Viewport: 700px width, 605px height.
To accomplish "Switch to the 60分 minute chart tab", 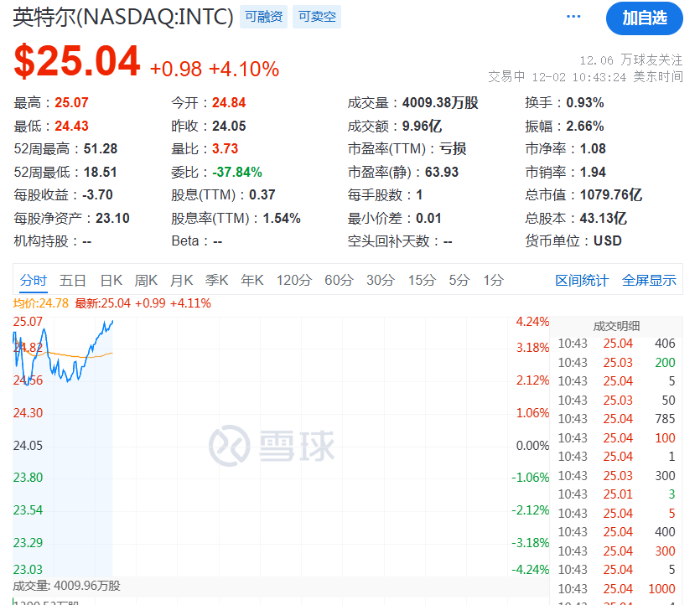I will point(339,281).
